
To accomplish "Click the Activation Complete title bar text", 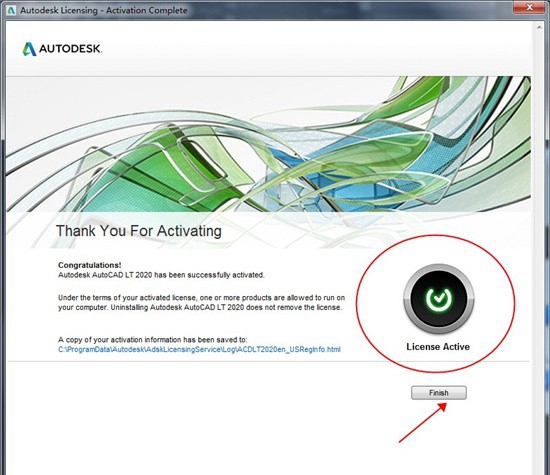I will click(147, 11).
